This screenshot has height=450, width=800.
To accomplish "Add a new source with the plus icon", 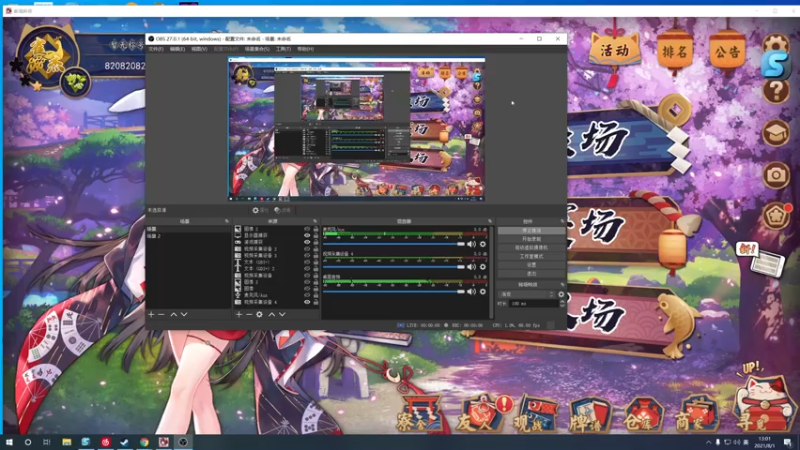I will 239,314.
